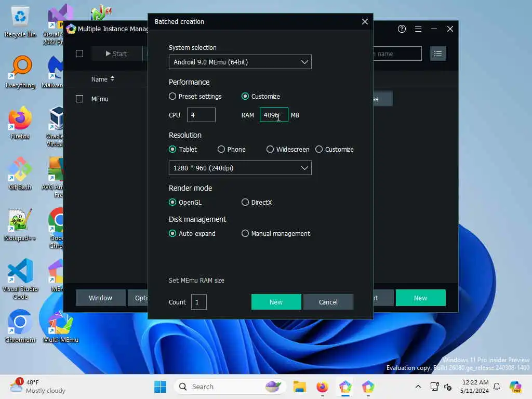Open File Explorer from taskbar
The image size is (532, 399).
[300, 387]
